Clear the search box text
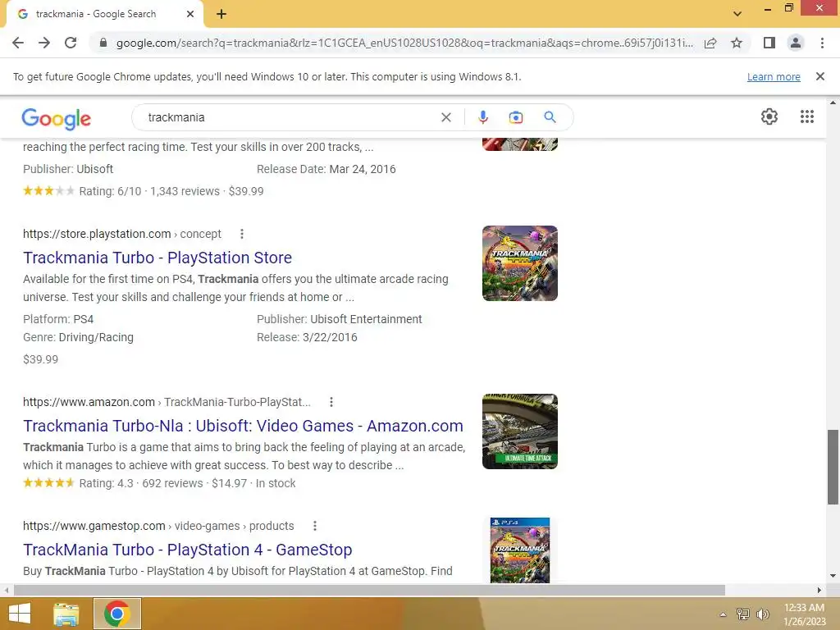 pyautogui.click(x=445, y=117)
